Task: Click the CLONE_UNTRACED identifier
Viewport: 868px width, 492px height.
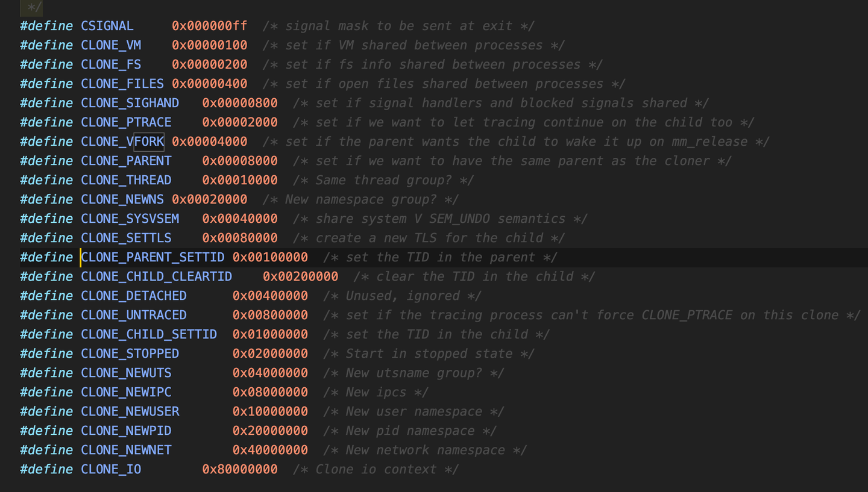Action: click(134, 315)
